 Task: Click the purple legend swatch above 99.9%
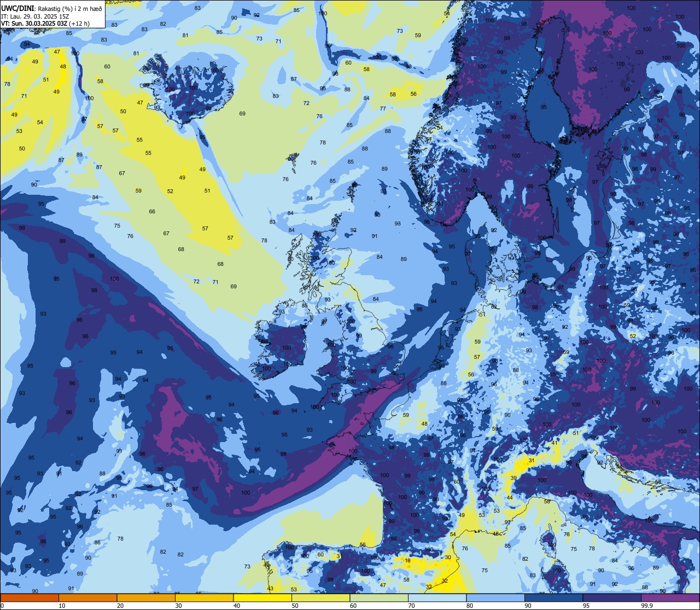coord(670,597)
